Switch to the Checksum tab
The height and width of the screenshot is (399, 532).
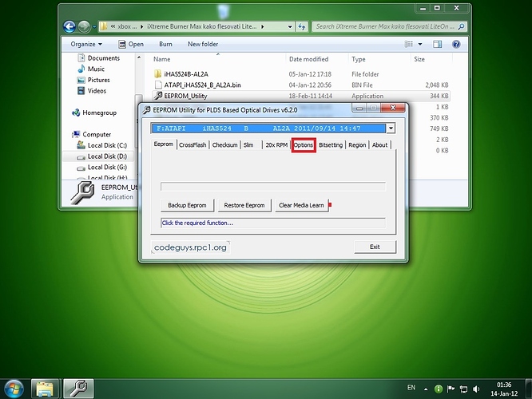click(224, 145)
